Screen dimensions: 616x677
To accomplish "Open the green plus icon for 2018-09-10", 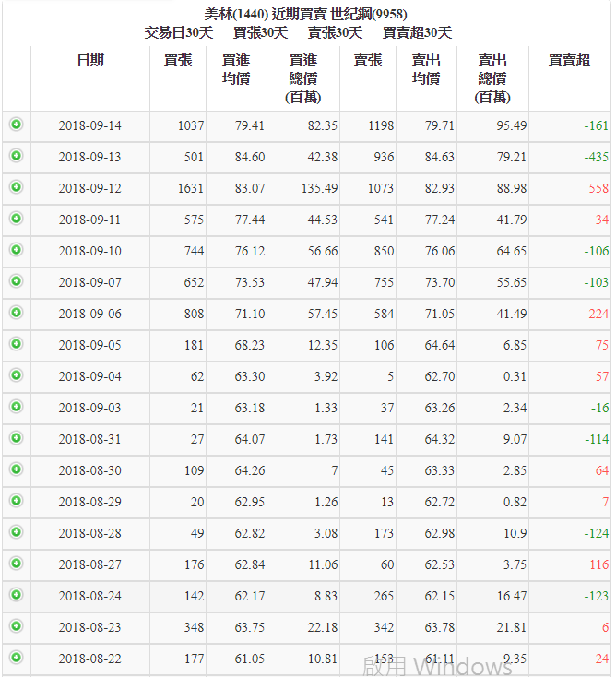I will (x=16, y=250).
